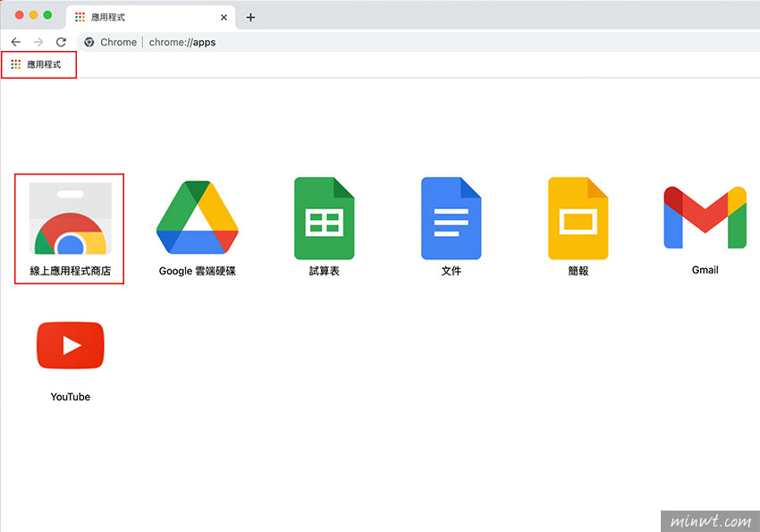Click the green fullscreen window button
Image resolution: width=760 pixels, height=532 pixels.
47,15
